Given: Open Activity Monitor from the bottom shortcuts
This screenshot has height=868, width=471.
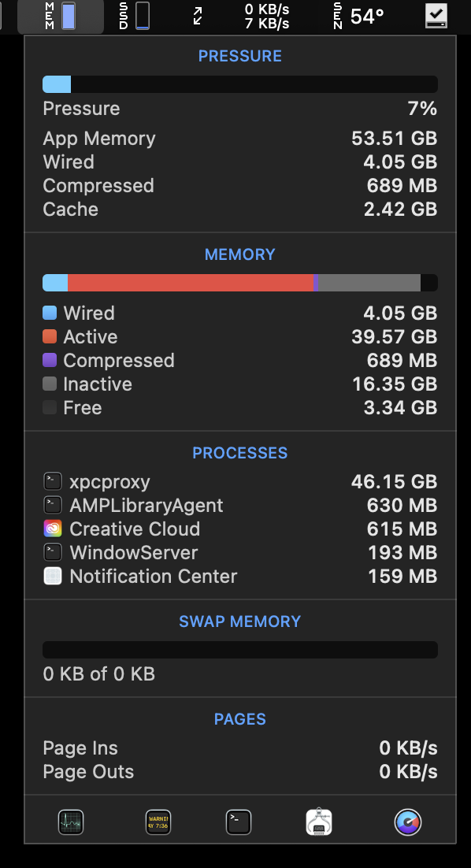Looking at the screenshot, I should [x=71, y=822].
